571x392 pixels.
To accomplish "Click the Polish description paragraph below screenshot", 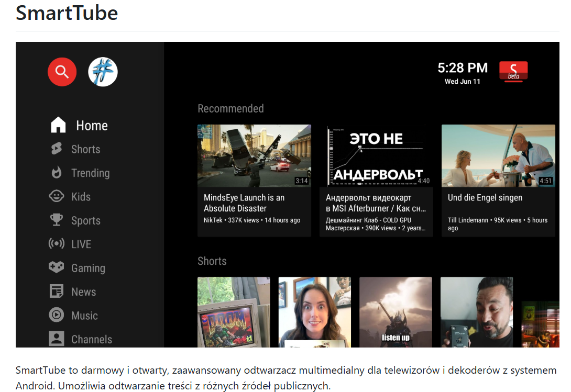I will point(286,378).
